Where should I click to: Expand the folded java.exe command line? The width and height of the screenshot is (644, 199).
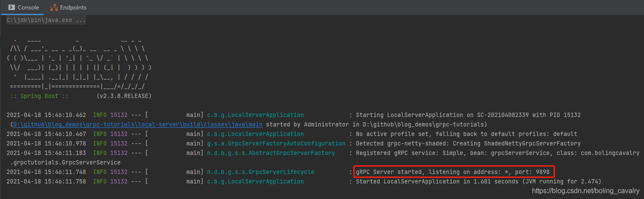coord(46,20)
